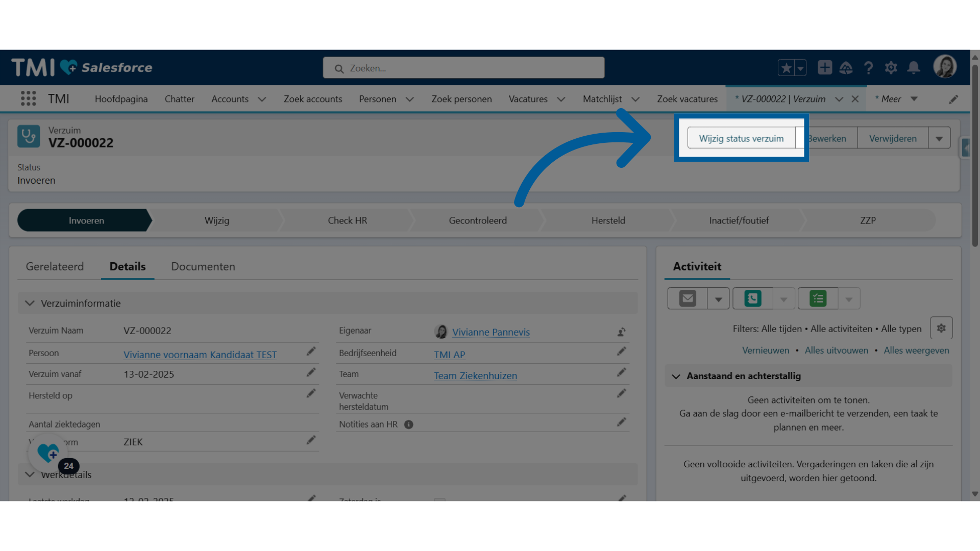This screenshot has height=551, width=980.
Task: Open Zoek accounts nav item
Action: click(313, 99)
